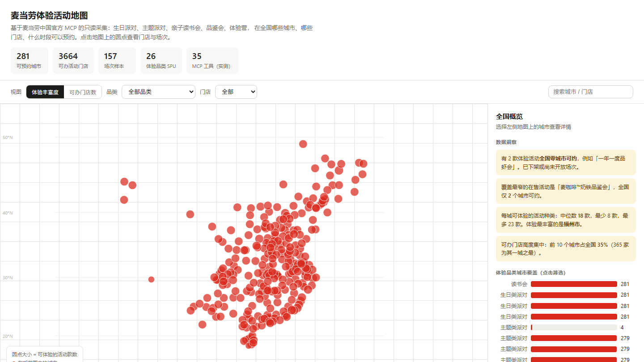Click the 157 场次样本 stat card
This screenshot has height=362, width=644.
117,60
